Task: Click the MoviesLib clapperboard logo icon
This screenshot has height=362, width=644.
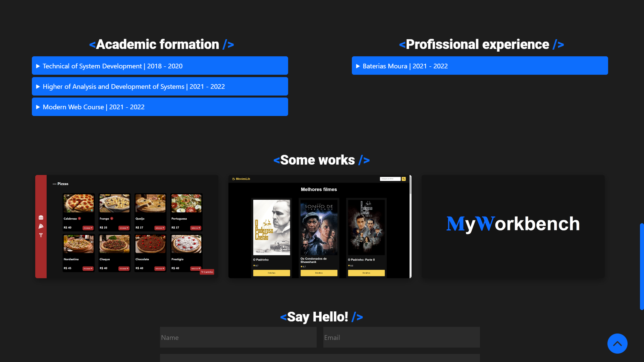Action: pos(233,179)
